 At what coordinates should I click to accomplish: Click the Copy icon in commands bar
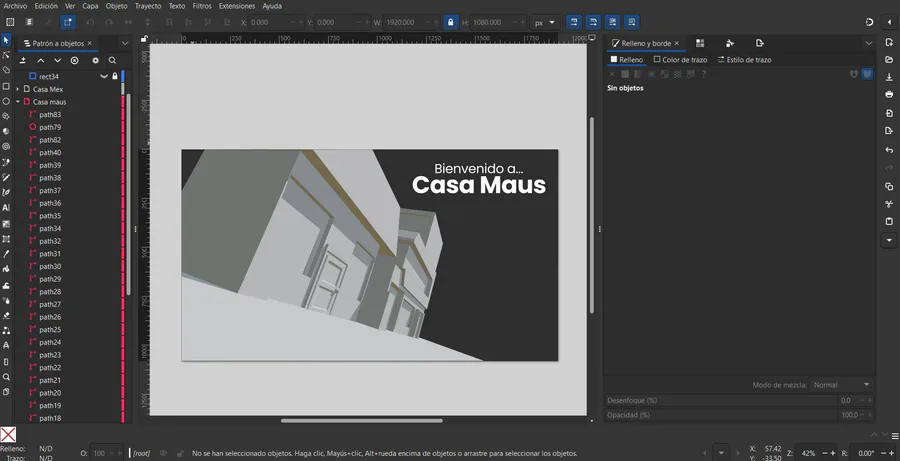pyautogui.click(x=889, y=187)
